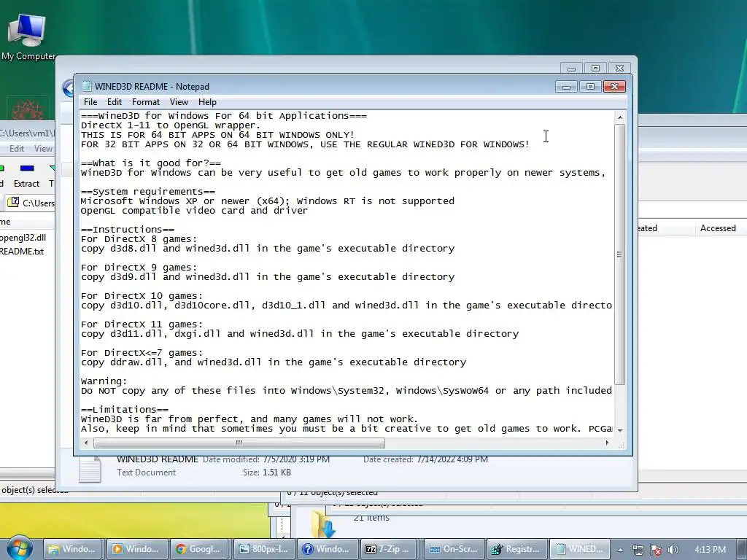Screen dimensions: 747x560
Task: Close the WINED3D README Notepad window
Action: [614, 87]
